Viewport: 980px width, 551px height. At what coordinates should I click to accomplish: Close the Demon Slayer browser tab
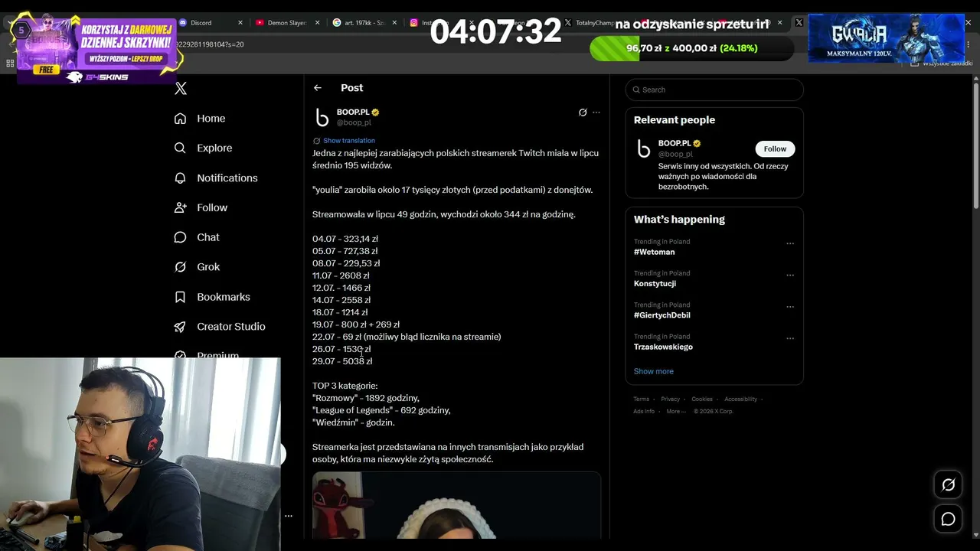(x=316, y=23)
